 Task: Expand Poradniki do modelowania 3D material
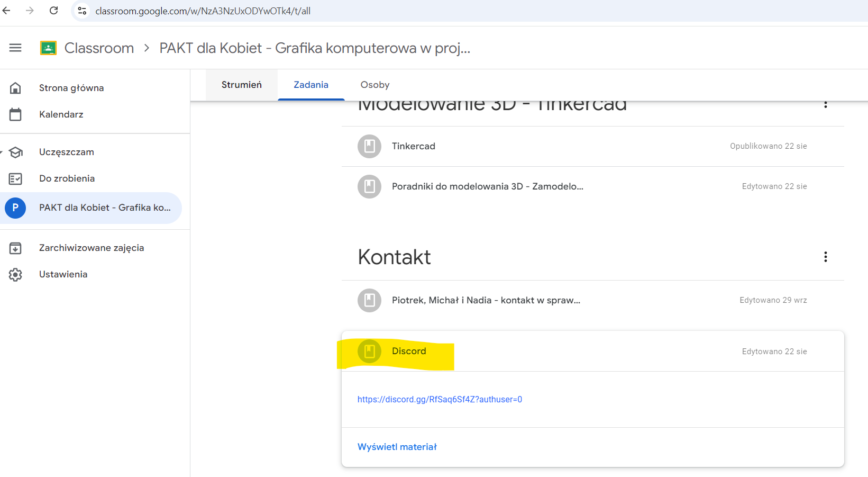(592, 186)
